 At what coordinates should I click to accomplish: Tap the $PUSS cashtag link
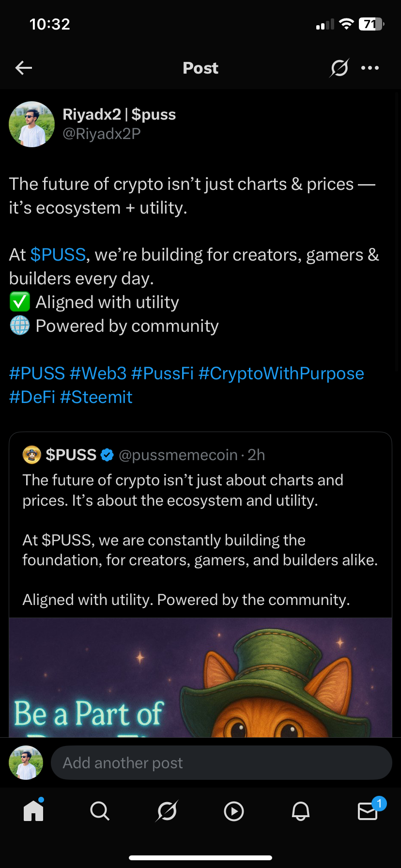point(58,255)
